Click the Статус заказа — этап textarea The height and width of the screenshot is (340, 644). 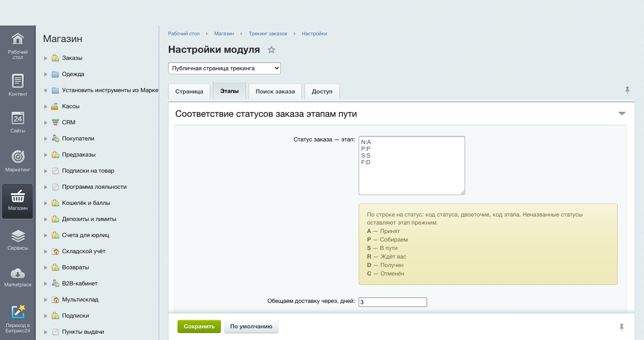[412, 166]
